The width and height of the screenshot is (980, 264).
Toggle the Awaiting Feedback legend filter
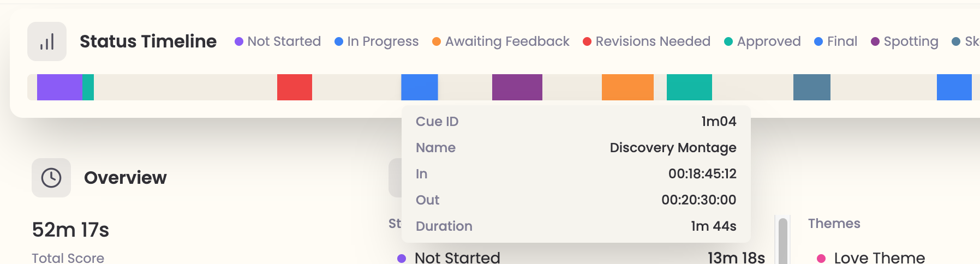tap(501, 41)
